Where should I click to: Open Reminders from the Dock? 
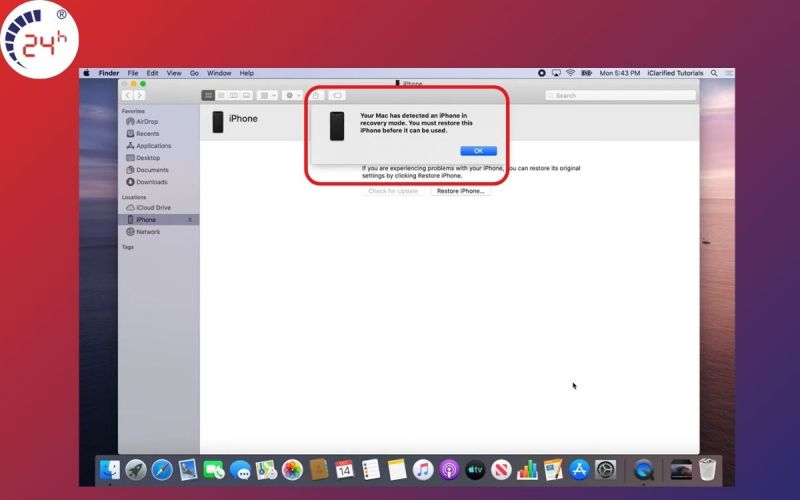[x=370, y=469]
